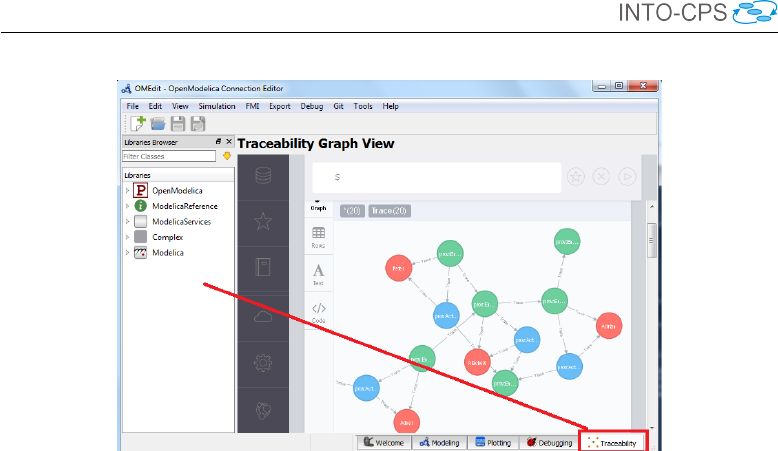The width and height of the screenshot is (778, 451).
Task: Open the Simulation menu
Action: (x=217, y=106)
